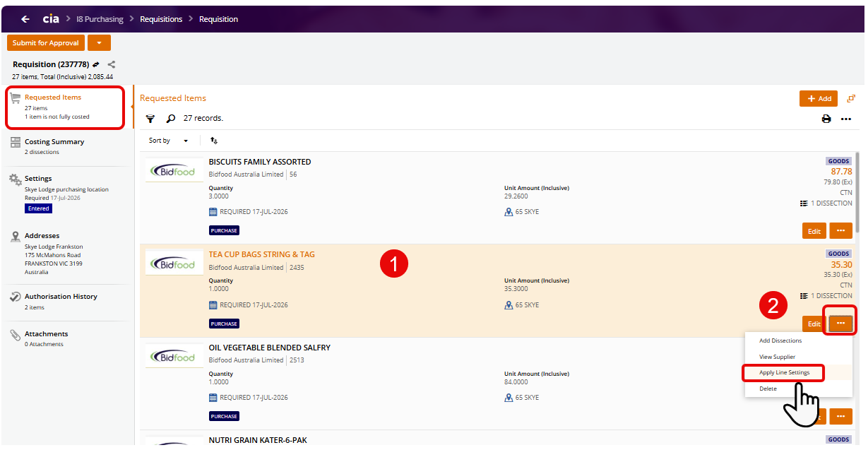Click the PURCHASE tag on BISCUITS row
This screenshot has width=868, height=450.
pyautogui.click(x=224, y=230)
